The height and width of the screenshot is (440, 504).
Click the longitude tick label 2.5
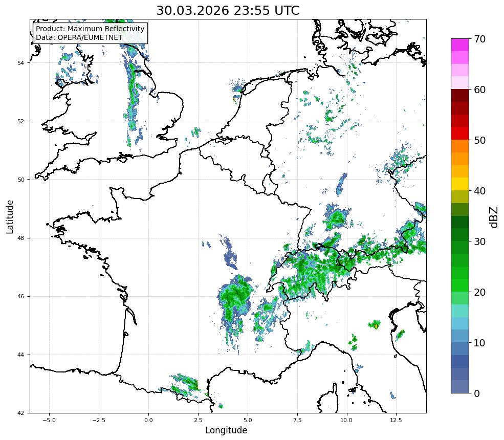coord(198,420)
